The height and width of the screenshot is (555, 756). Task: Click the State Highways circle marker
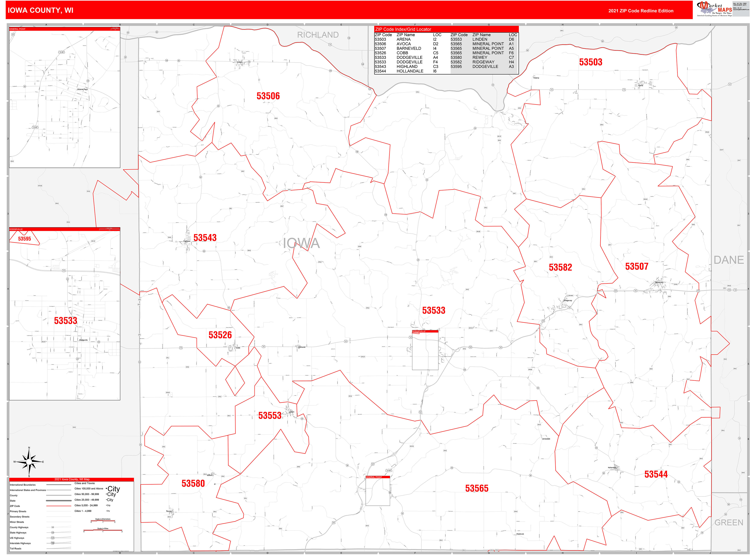53,533
